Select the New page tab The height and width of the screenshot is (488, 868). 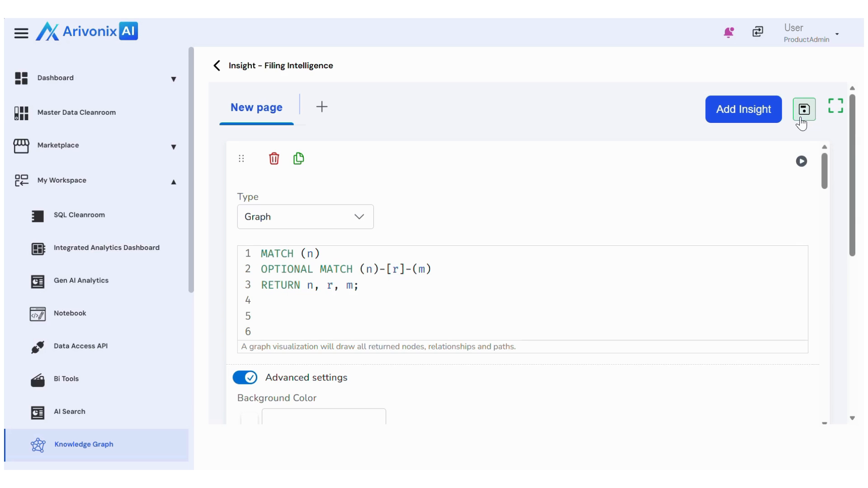256,108
